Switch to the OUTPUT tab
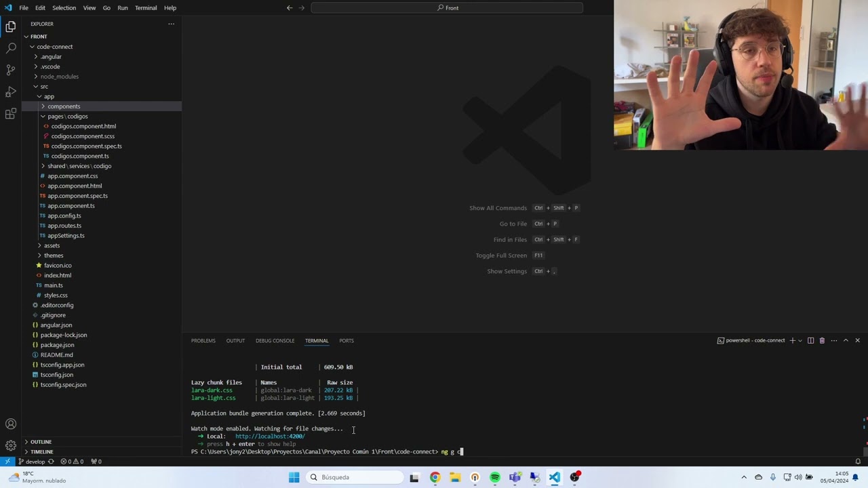 pyautogui.click(x=235, y=340)
